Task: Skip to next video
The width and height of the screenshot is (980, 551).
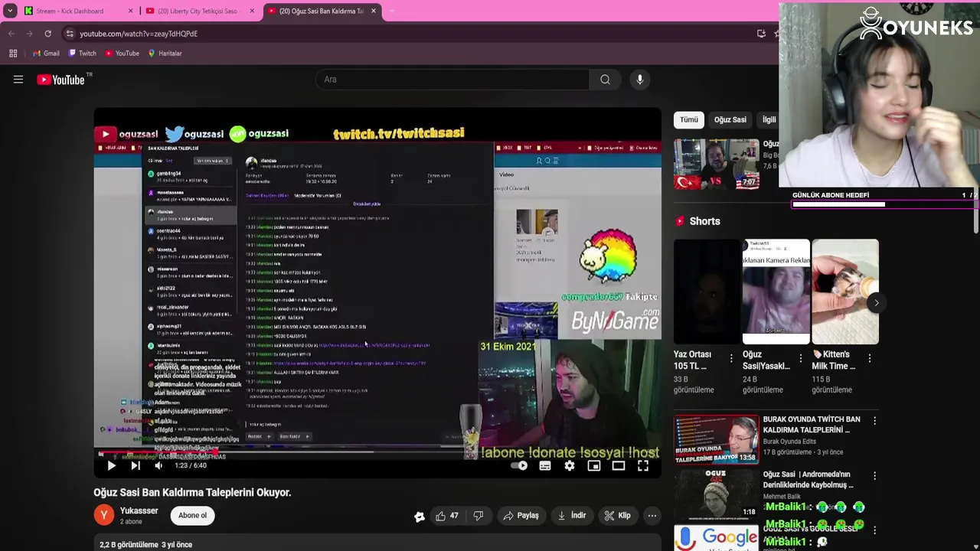Action: point(136,465)
